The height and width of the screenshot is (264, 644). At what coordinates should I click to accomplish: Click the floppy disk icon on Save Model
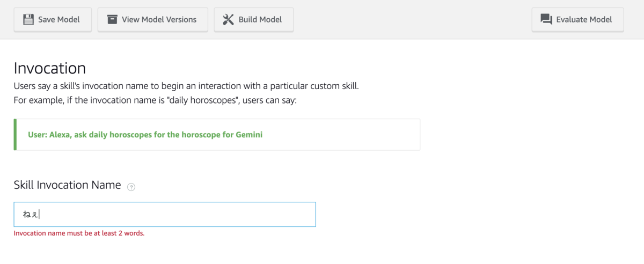28,19
